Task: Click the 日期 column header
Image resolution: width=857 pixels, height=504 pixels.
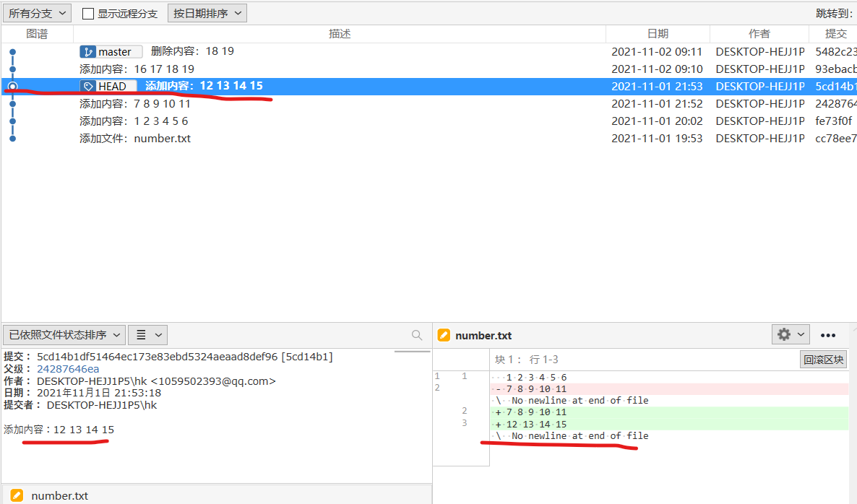Action: [658, 34]
